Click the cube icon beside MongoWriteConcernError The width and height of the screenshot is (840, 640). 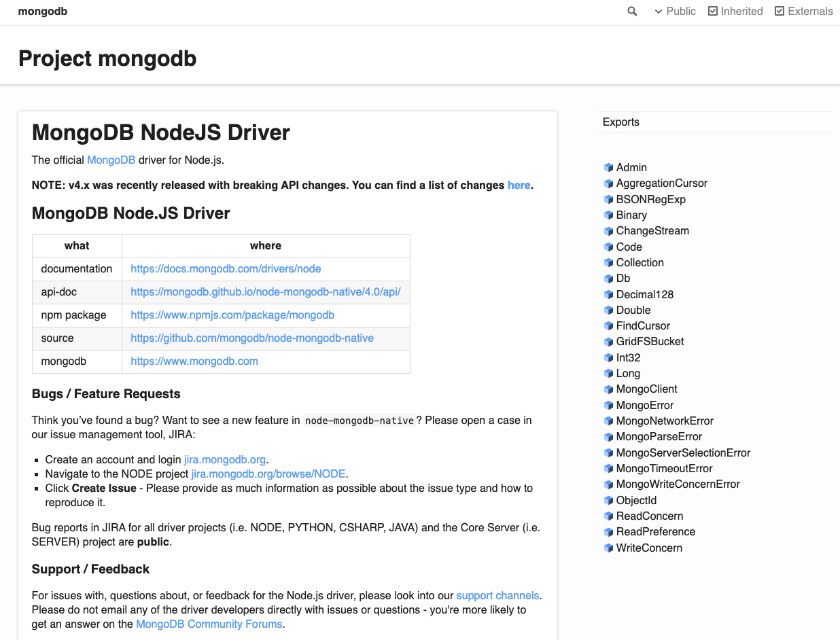pyautogui.click(x=609, y=484)
